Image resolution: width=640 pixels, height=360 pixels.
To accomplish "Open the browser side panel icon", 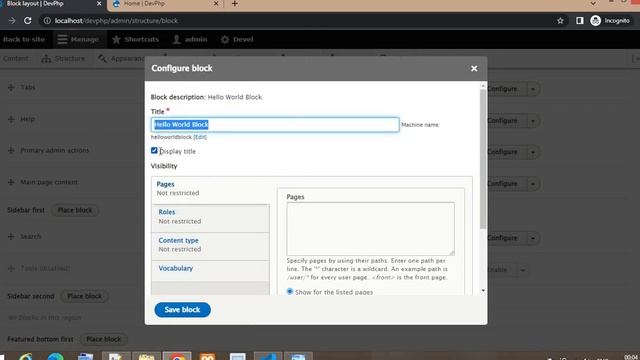I will tap(580, 20).
